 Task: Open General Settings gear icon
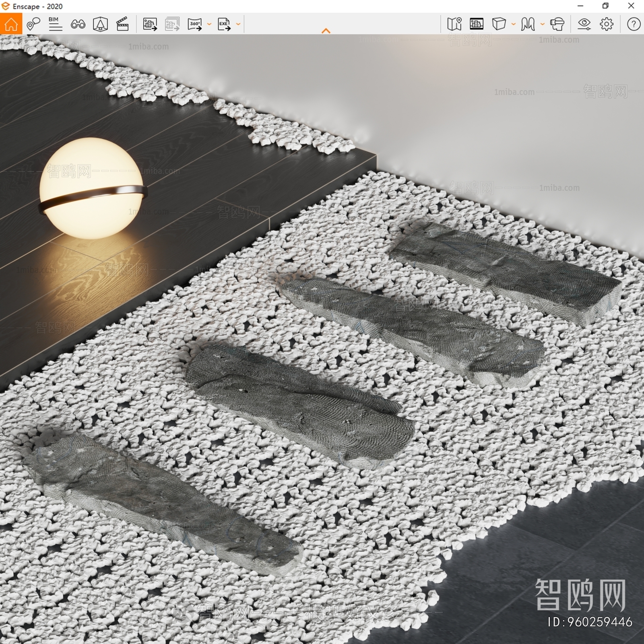click(x=607, y=24)
